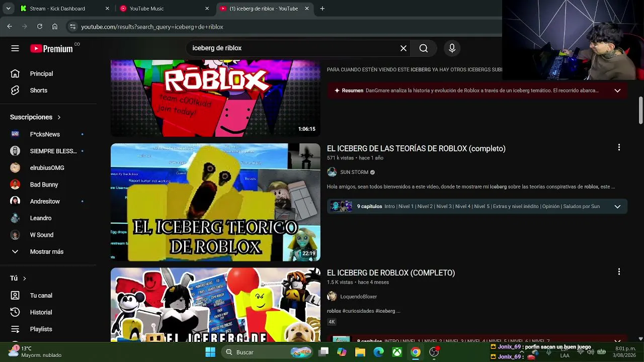Clear the search query with X
The width and height of the screenshot is (644, 362).
click(404, 48)
